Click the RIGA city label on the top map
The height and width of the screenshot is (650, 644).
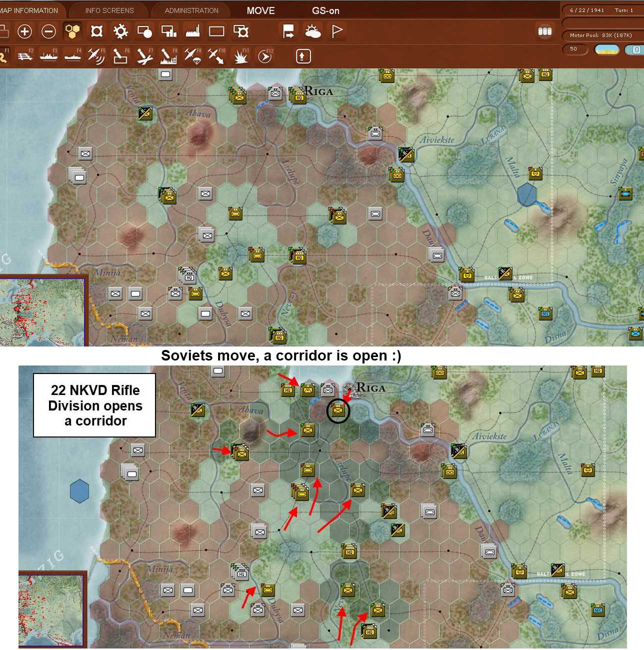pyautogui.click(x=319, y=91)
